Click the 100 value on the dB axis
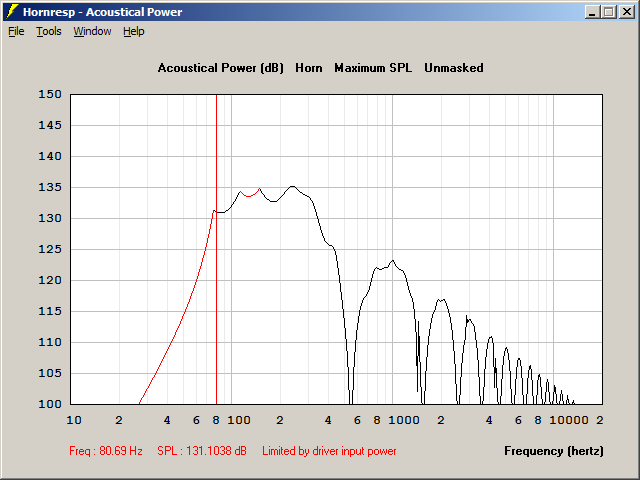The image size is (640, 480). pos(50,404)
